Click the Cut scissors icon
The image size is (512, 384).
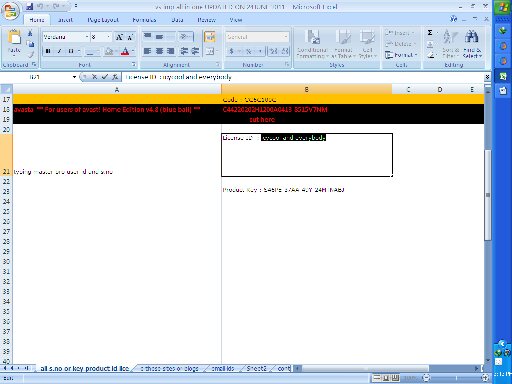coord(30,33)
